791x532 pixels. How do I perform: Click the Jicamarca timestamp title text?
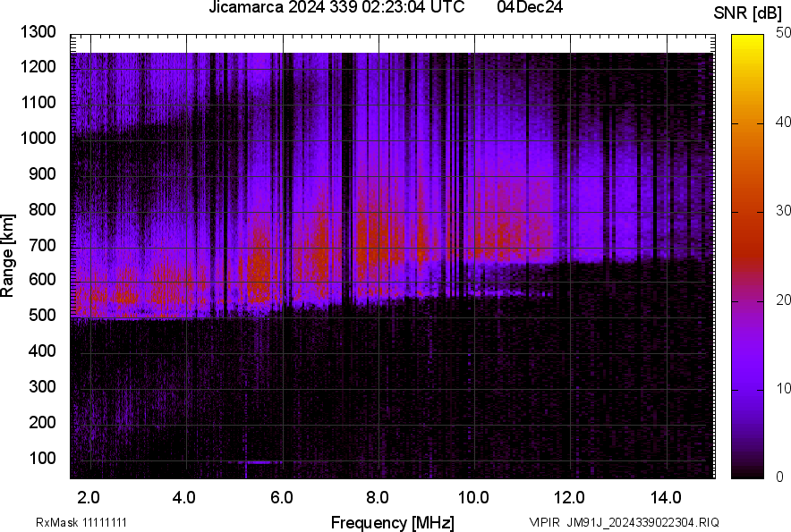coord(336,8)
